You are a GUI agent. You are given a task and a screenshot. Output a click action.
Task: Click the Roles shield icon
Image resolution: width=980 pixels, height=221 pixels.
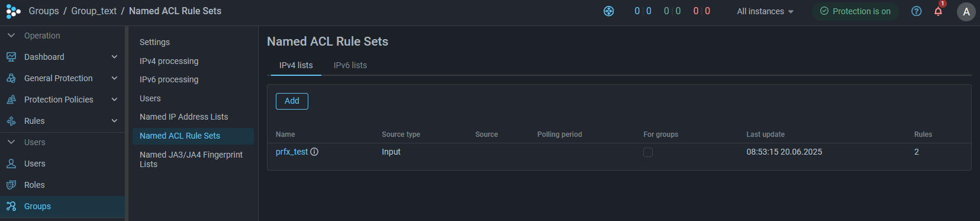[11, 185]
